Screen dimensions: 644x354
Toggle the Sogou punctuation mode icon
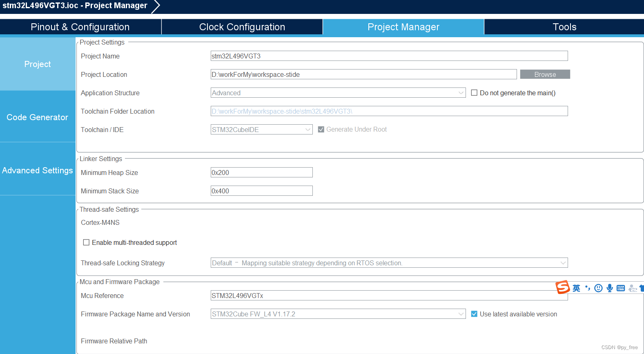(588, 288)
